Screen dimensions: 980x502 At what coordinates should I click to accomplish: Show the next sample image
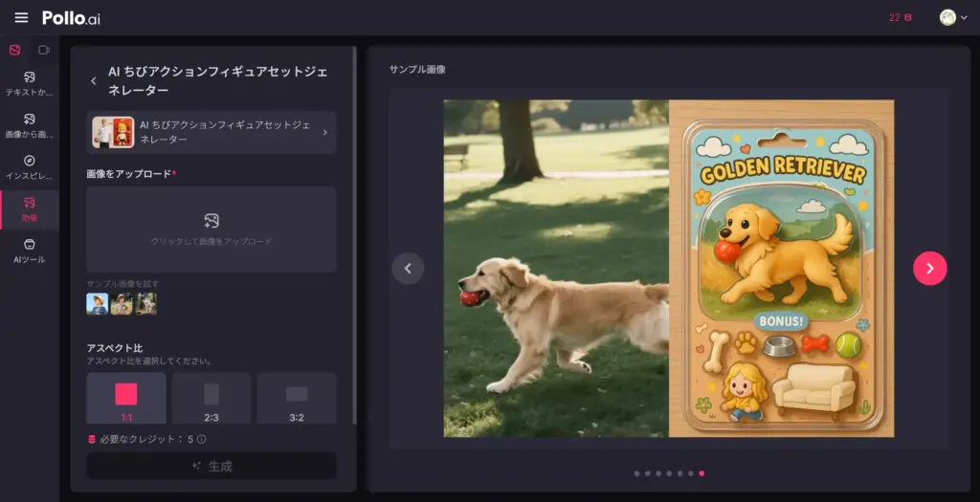coord(930,269)
